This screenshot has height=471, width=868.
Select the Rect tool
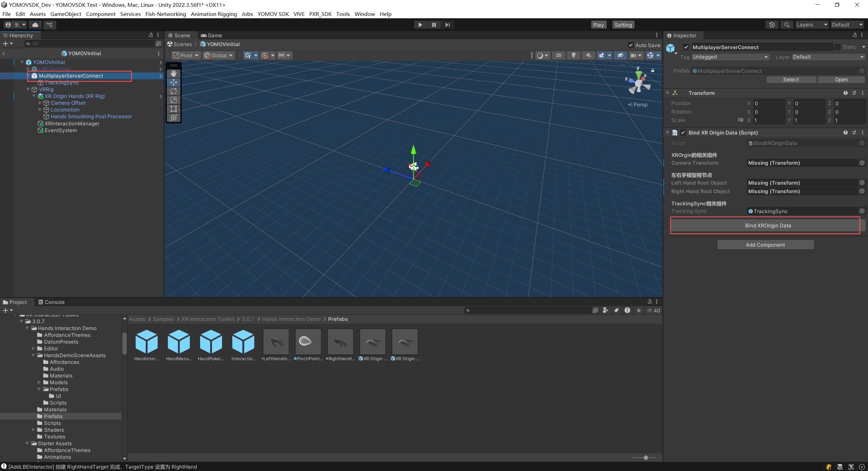tap(174, 109)
